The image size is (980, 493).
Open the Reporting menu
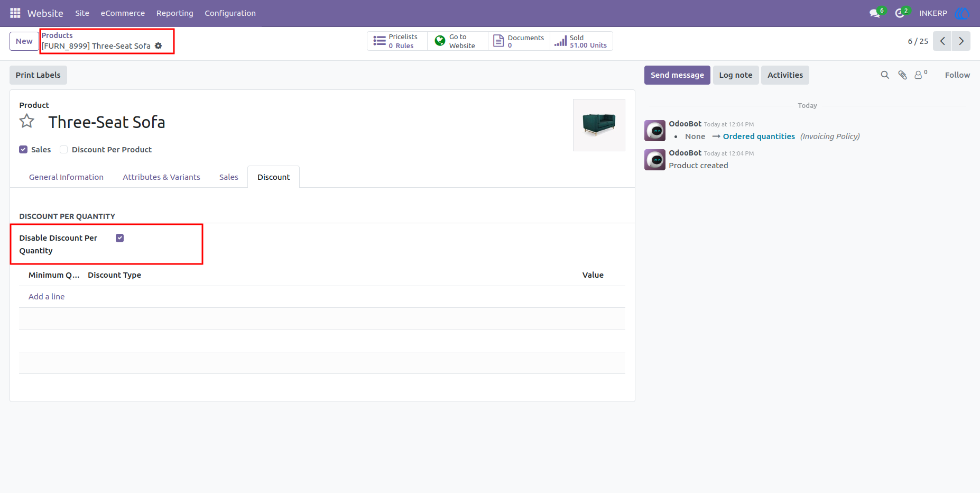click(x=174, y=13)
